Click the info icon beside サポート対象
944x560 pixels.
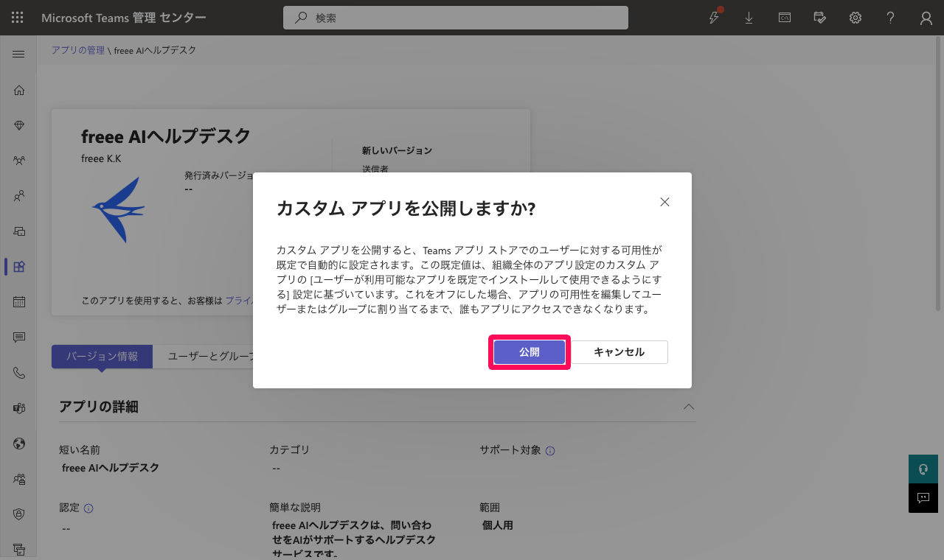(x=550, y=451)
